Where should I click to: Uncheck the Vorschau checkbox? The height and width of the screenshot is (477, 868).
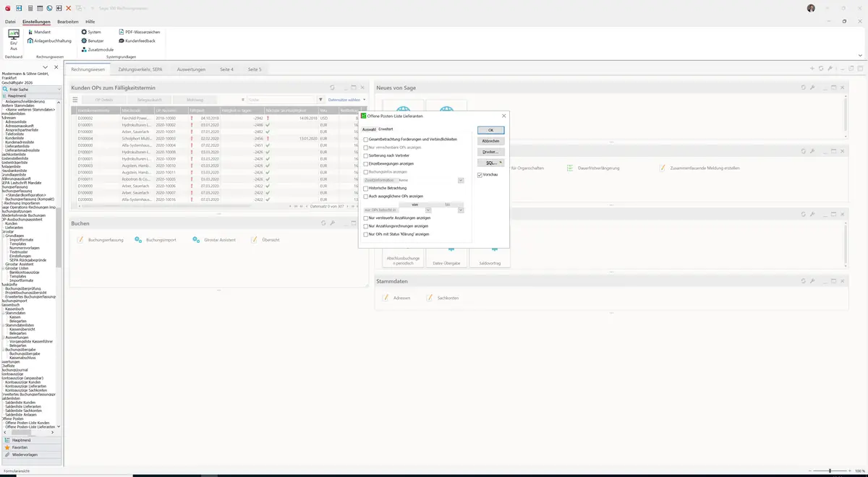(480, 175)
